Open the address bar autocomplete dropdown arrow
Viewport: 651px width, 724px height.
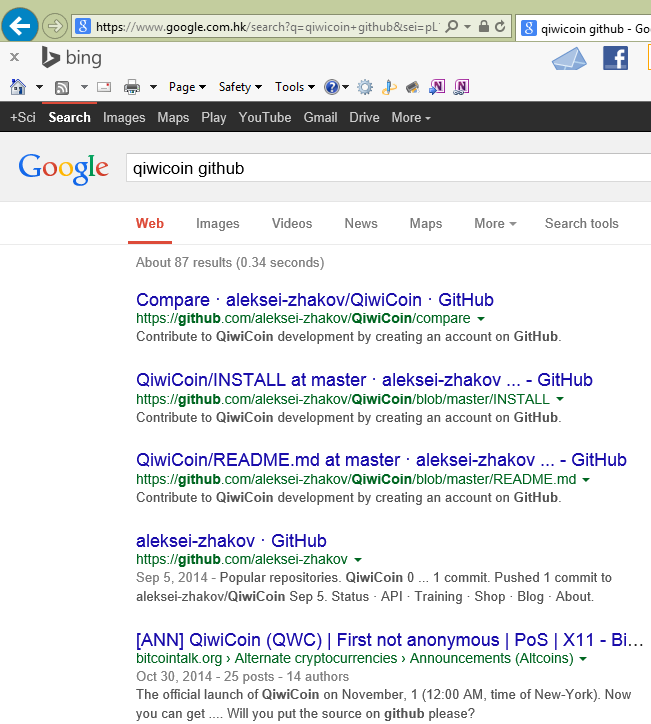(x=468, y=27)
